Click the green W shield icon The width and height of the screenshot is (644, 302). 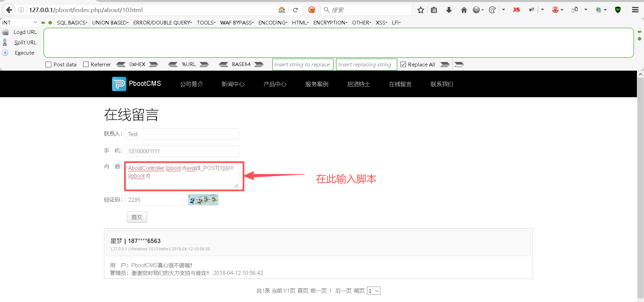pyautogui.click(x=618, y=10)
